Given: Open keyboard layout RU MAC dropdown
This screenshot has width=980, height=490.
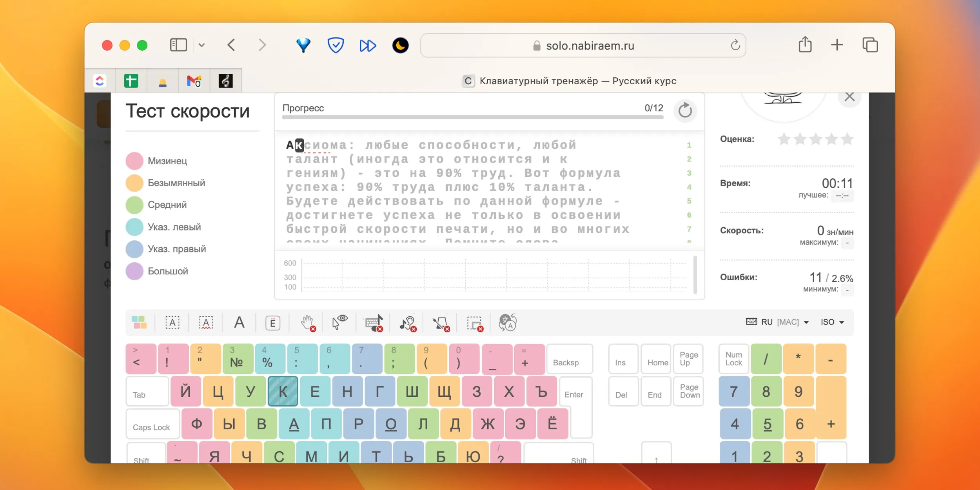Looking at the screenshot, I should tap(777, 322).
